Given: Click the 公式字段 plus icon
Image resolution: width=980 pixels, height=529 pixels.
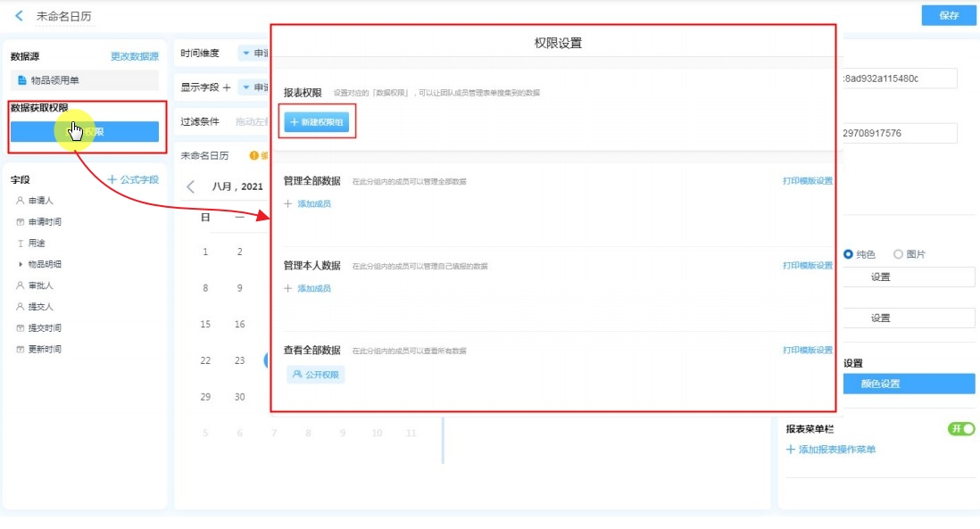Looking at the screenshot, I should click(112, 180).
